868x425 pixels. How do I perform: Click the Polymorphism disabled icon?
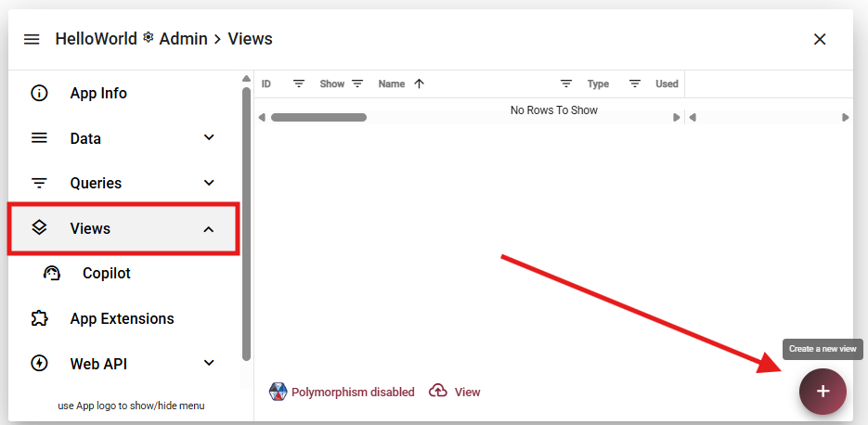point(278,392)
